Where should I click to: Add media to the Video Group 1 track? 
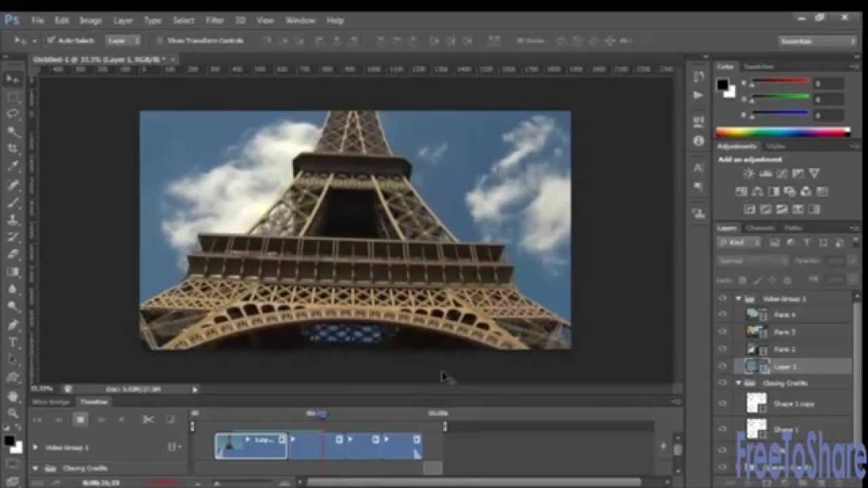pos(663,446)
